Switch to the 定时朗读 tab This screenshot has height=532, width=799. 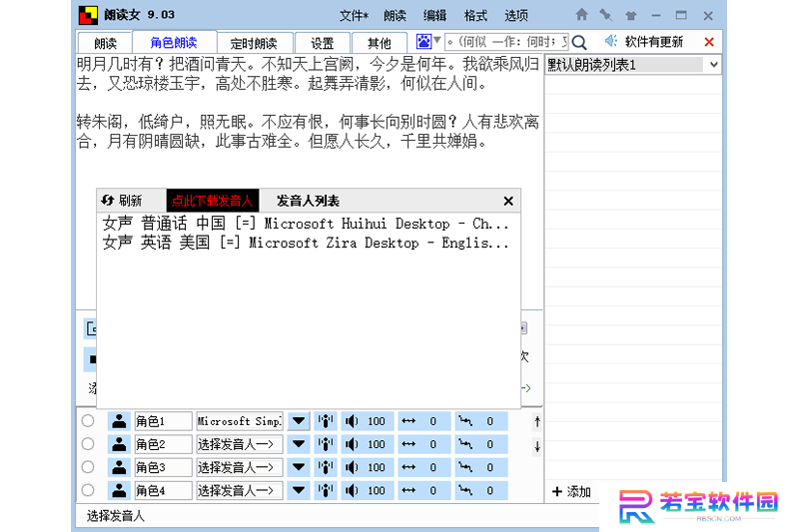pyautogui.click(x=254, y=43)
